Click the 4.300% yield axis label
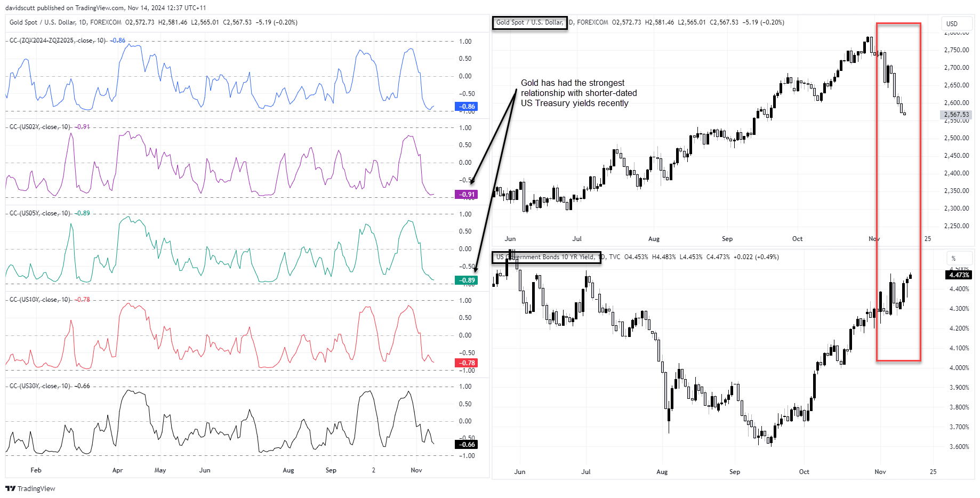 point(959,309)
